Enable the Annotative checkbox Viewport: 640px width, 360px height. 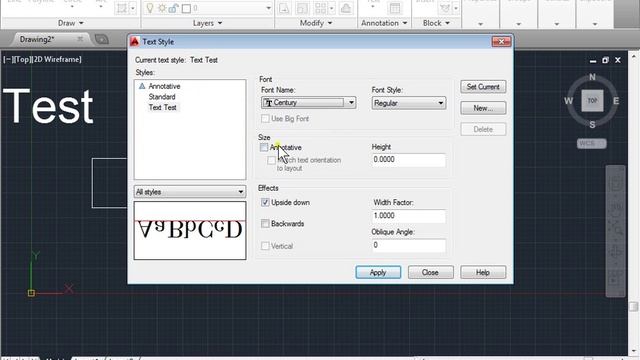pos(264,147)
